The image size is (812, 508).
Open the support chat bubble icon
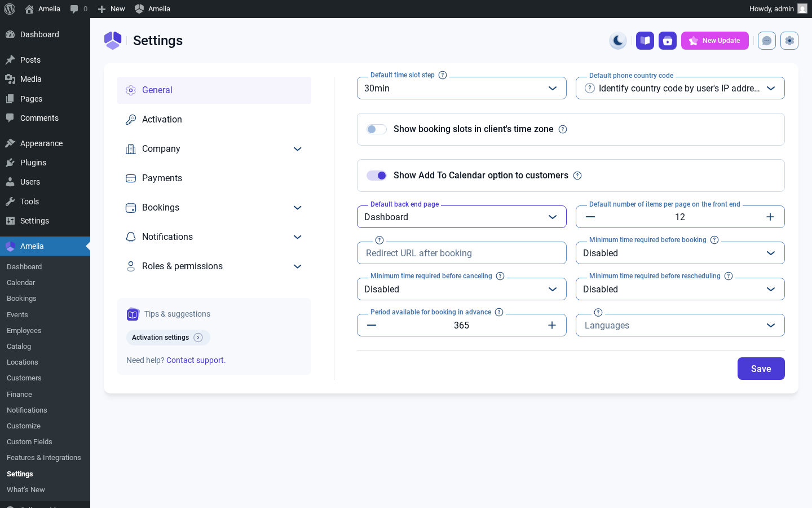[x=767, y=41]
